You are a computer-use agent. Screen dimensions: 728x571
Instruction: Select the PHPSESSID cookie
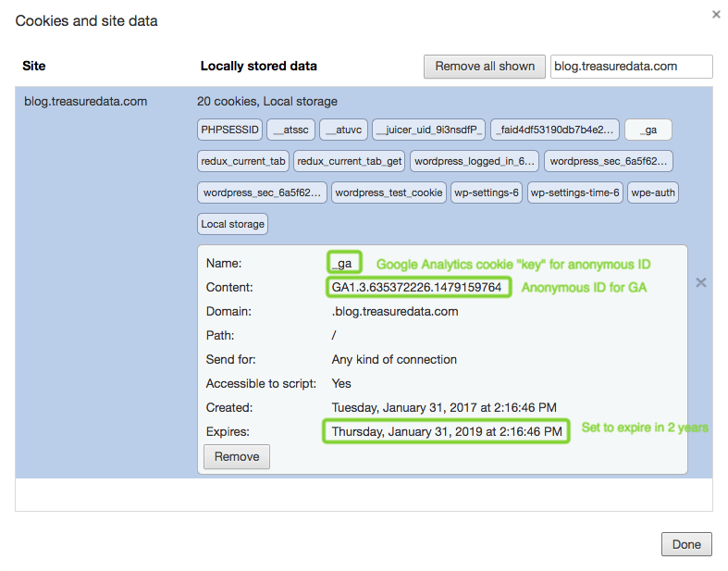(229, 130)
